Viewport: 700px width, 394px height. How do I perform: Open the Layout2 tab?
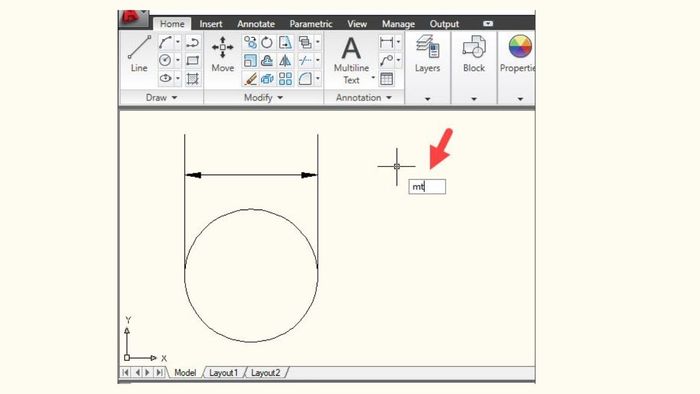[x=265, y=373]
